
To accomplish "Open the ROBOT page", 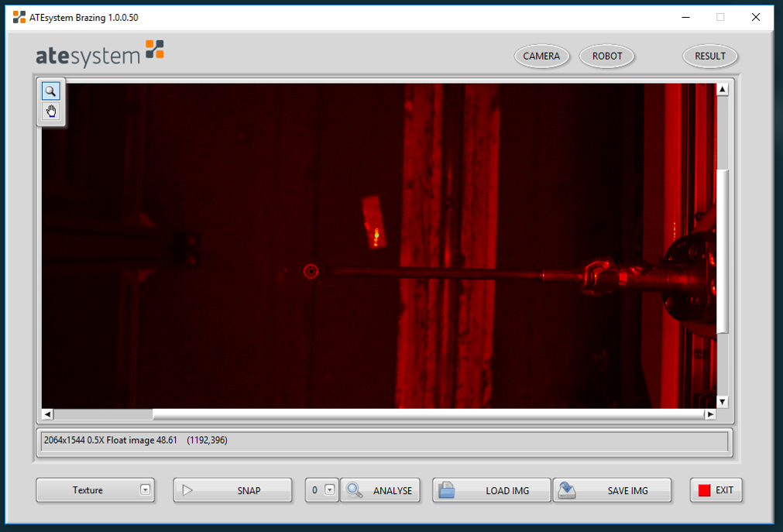I will [606, 57].
